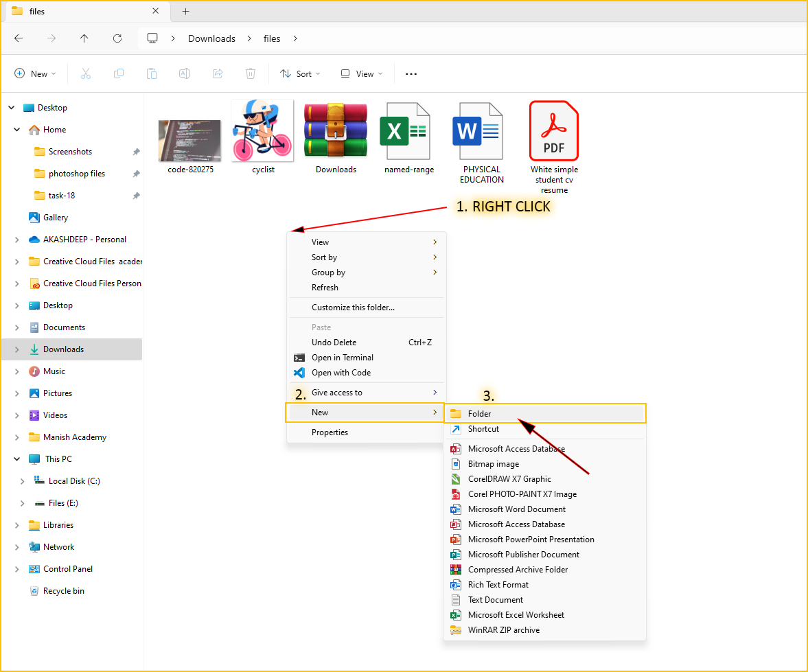Expand the Downloads tree node chevron
This screenshot has height=672, width=808.
(x=16, y=349)
